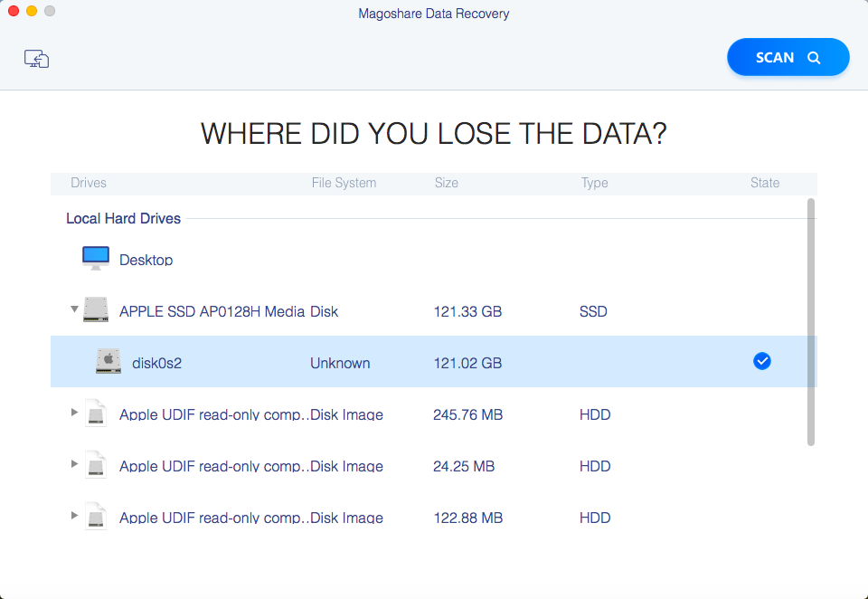Collapse the APPLE SSD AP0128H Media tree
868x599 pixels.
(74, 309)
